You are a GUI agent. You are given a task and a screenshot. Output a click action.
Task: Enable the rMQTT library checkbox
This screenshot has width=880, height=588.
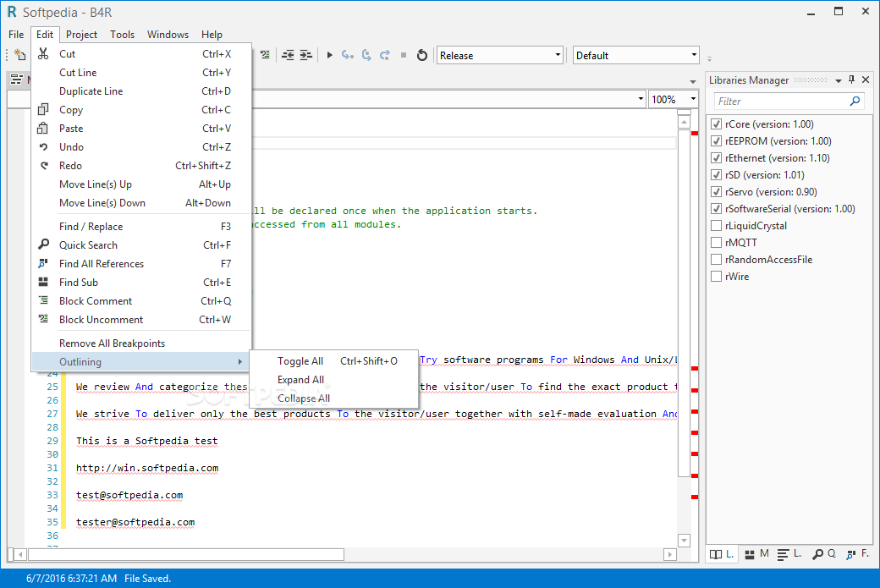point(716,242)
